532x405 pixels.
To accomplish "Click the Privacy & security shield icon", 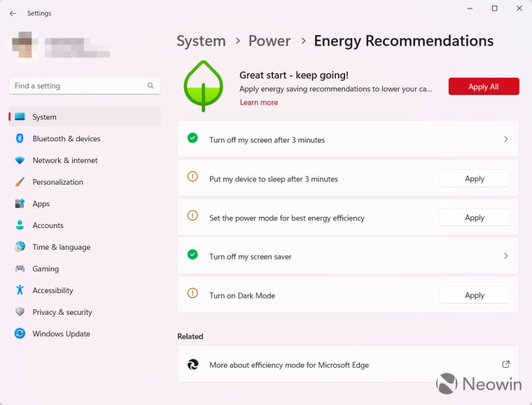I will [x=20, y=312].
